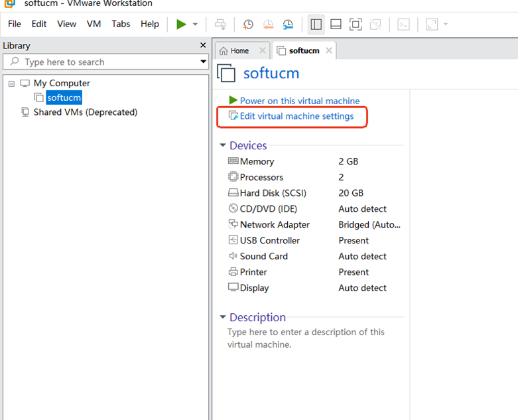Open dropdown arrow next to stretch display icon

(x=446, y=24)
